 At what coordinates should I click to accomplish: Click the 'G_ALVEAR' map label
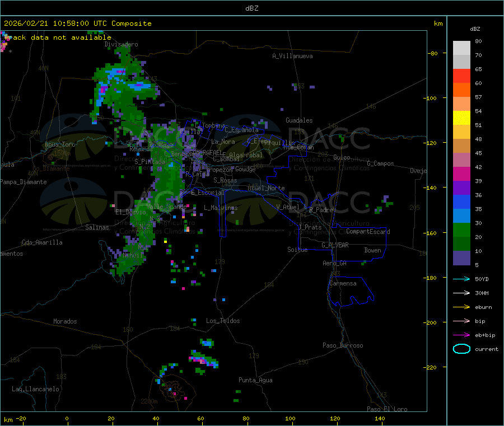pos(335,245)
